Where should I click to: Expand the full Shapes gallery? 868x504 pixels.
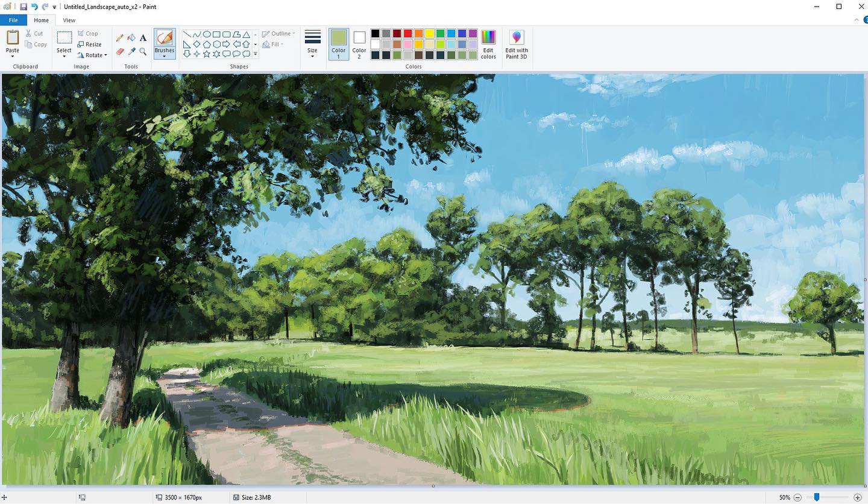[255, 54]
